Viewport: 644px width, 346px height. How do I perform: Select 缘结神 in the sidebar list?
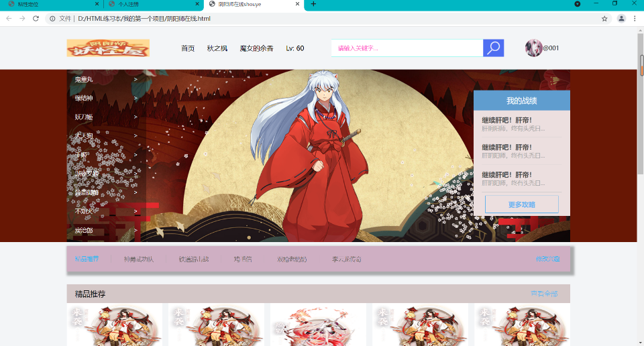pyautogui.click(x=84, y=99)
